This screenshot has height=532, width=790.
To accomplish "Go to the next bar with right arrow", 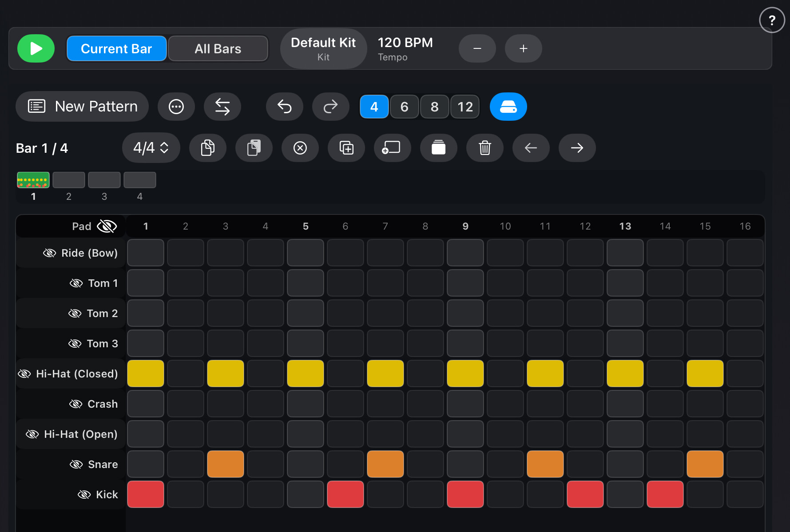I will [577, 148].
